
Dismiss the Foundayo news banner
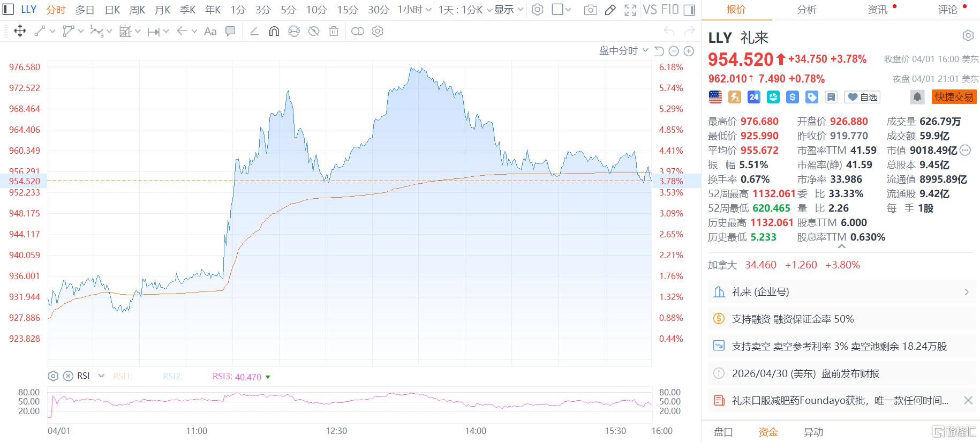tap(968, 400)
